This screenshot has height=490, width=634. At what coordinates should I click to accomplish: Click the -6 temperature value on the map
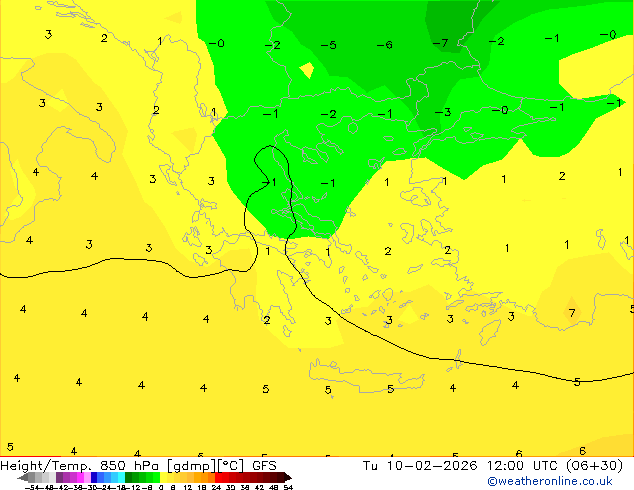pyautogui.click(x=384, y=44)
